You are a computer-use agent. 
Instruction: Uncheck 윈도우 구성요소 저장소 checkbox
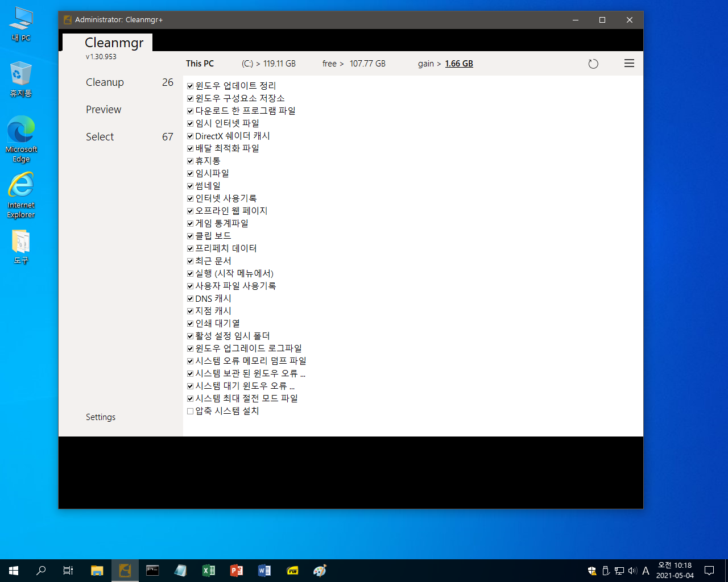point(191,99)
